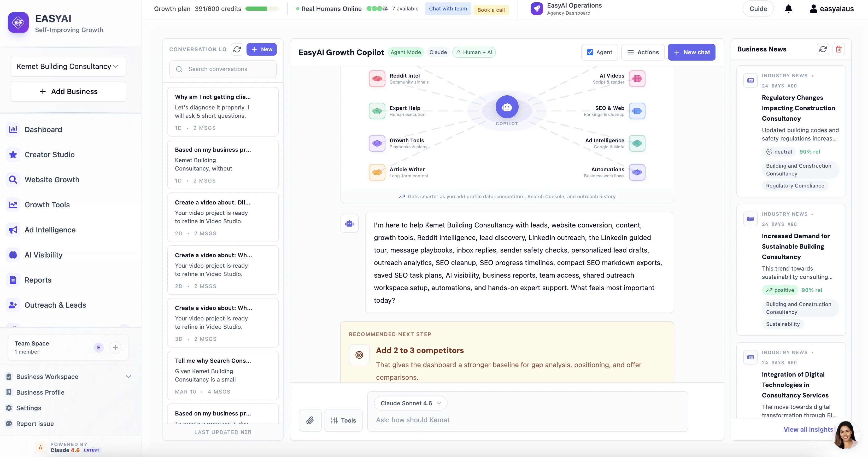Expand the Business Workspace section

[128, 377]
